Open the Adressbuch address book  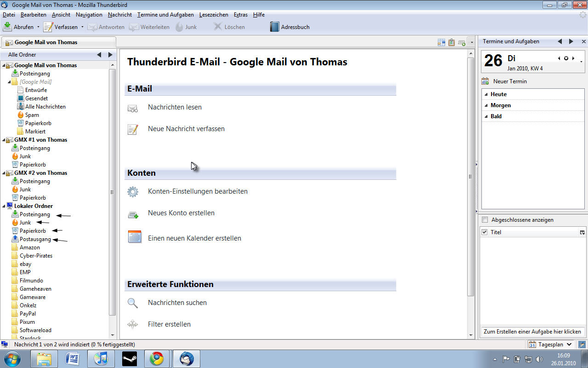pos(290,27)
